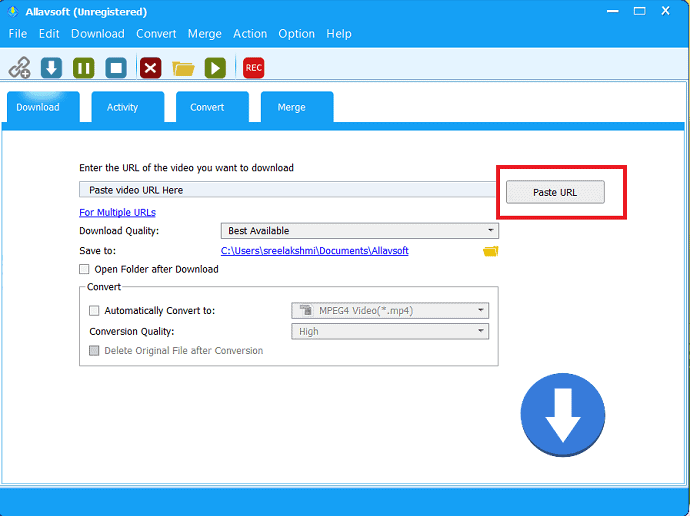
Task: Click the For Multiple URLs link
Action: (x=117, y=212)
